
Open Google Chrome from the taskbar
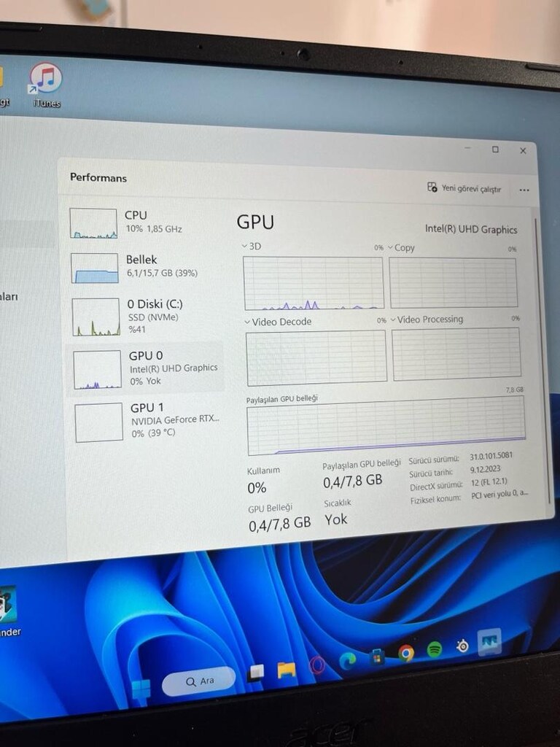tap(405, 653)
